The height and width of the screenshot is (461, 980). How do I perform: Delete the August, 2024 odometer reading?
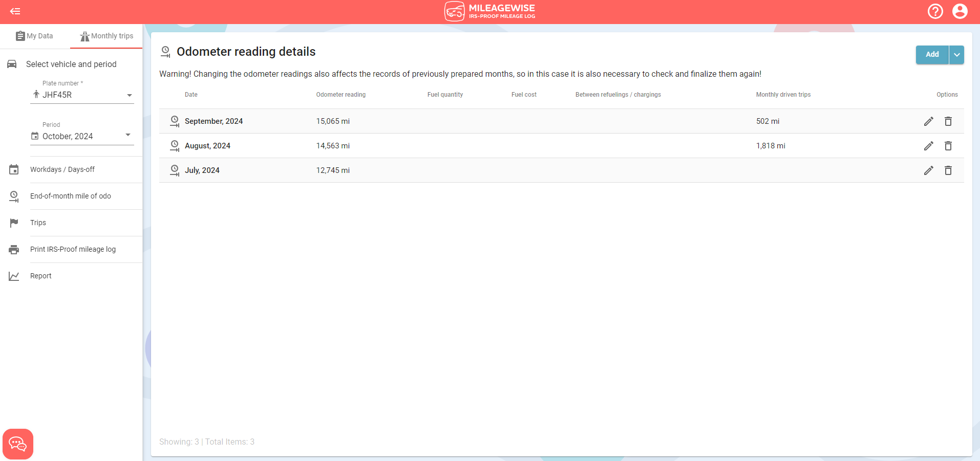tap(948, 146)
